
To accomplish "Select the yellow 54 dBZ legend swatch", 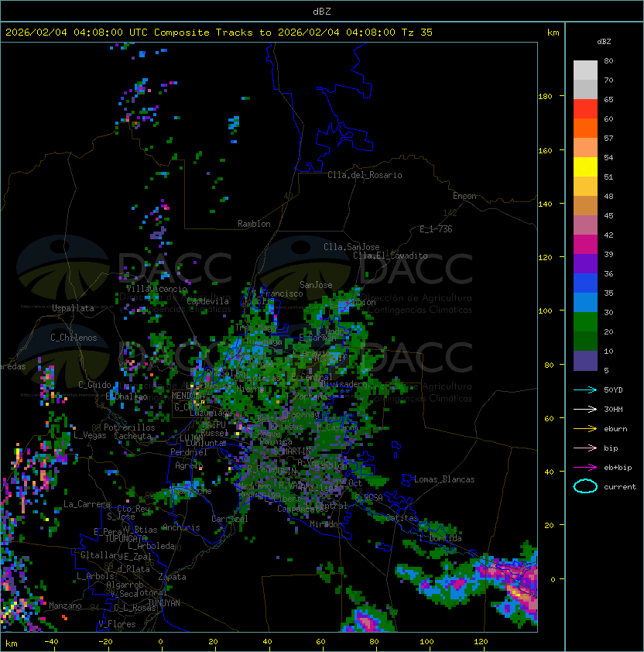I will tap(585, 166).
